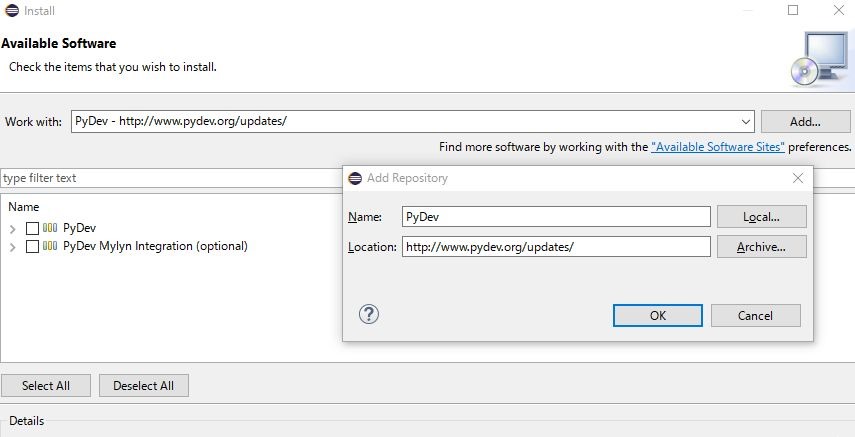Enable PyDev Mylyn Integration checkbox

(x=32, y=246)
